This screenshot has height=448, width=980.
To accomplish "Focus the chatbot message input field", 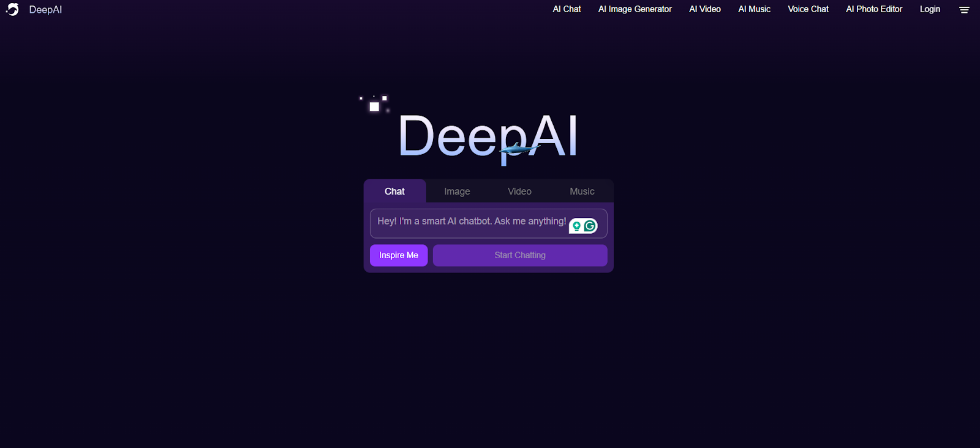I will 488,223.
